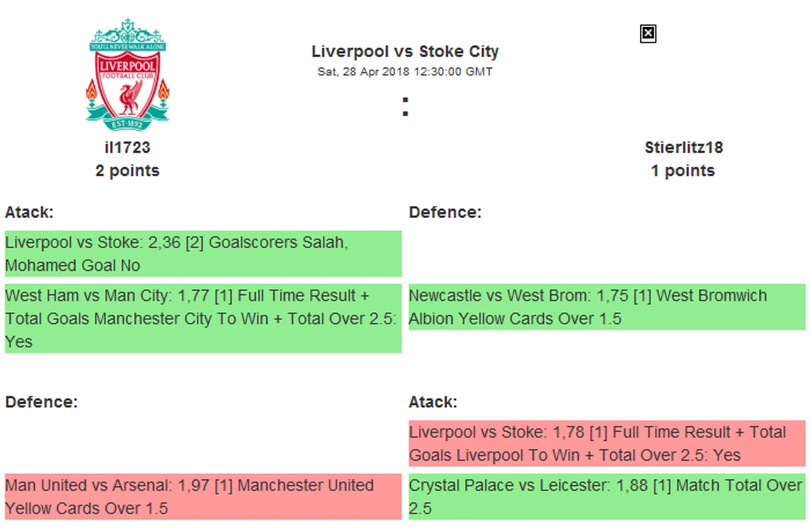Click the Liverpool Football Club crest

coord(128,74)
